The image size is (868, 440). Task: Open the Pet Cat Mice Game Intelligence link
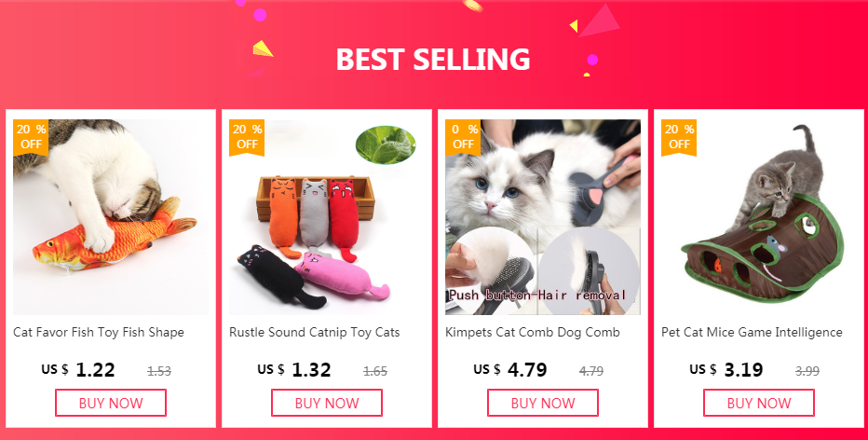pyautogui.click(x=752, y=333)
